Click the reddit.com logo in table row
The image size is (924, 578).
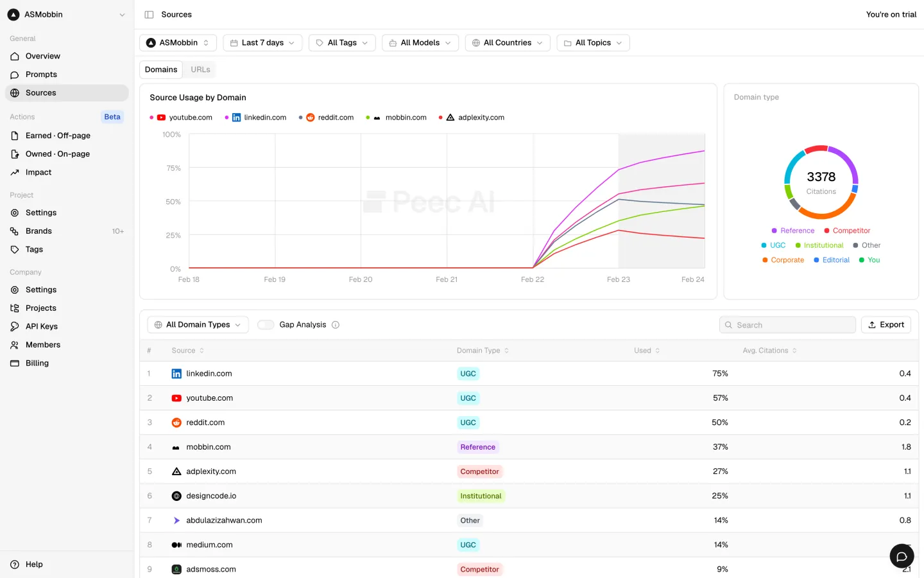176,423
